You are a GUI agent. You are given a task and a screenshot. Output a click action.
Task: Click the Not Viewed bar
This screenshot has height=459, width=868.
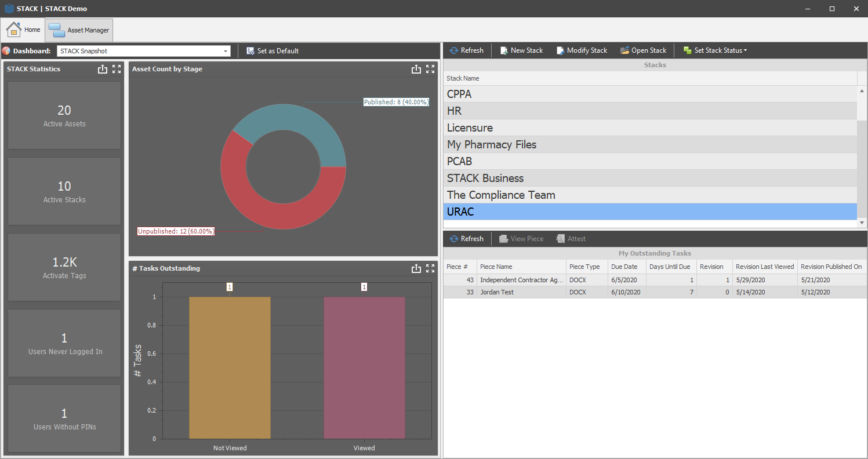tap(230, 367)
